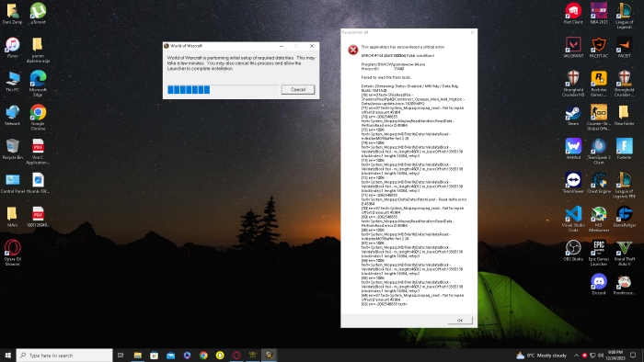Select the Network desktop icon
Image resolution: width=644 pixels, height=362 pixels.
[12, 115]
